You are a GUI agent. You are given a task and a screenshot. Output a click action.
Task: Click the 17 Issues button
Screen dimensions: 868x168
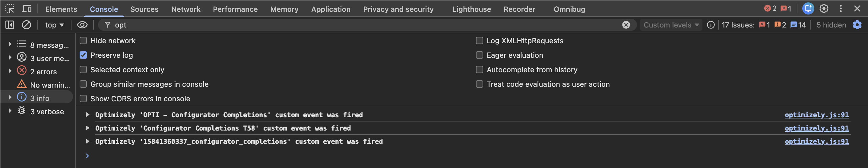click(x=763, y=25)
